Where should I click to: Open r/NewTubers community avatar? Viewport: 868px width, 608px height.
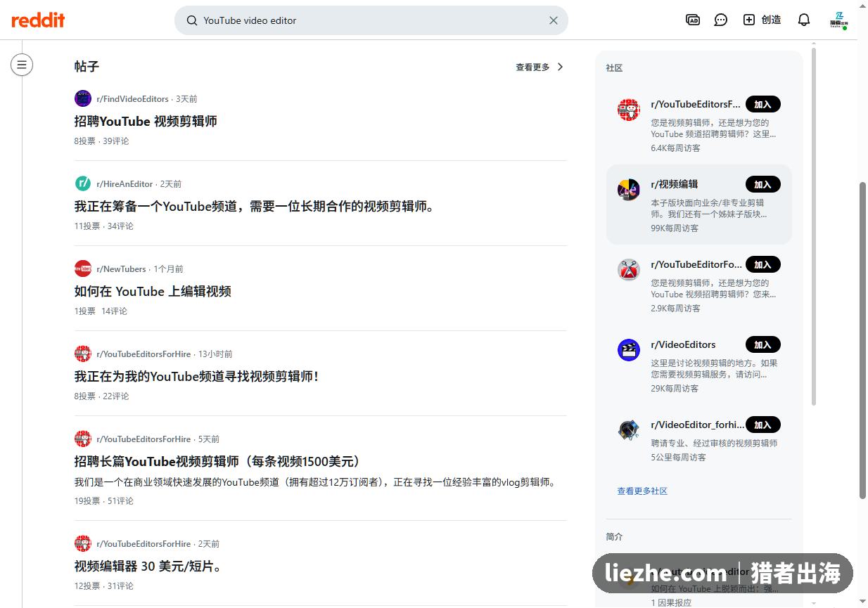point(83,269)
